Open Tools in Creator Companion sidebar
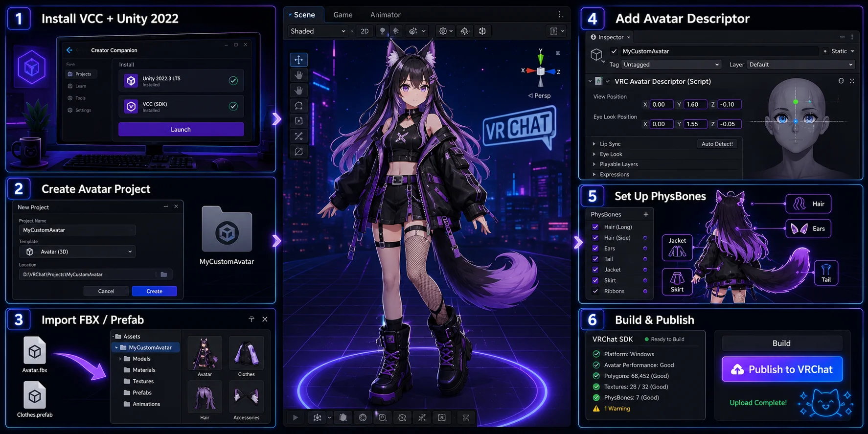 pyautogui.click(x=77, y=98)
